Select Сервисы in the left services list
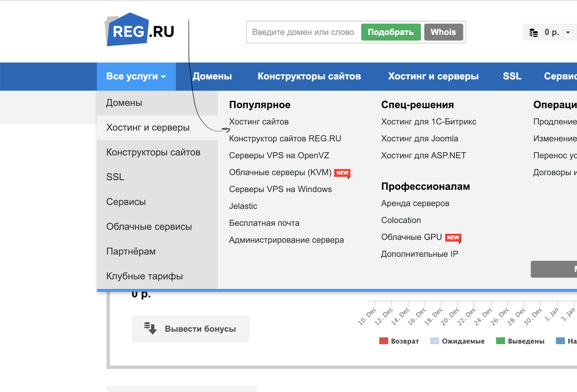 point(157,202)
